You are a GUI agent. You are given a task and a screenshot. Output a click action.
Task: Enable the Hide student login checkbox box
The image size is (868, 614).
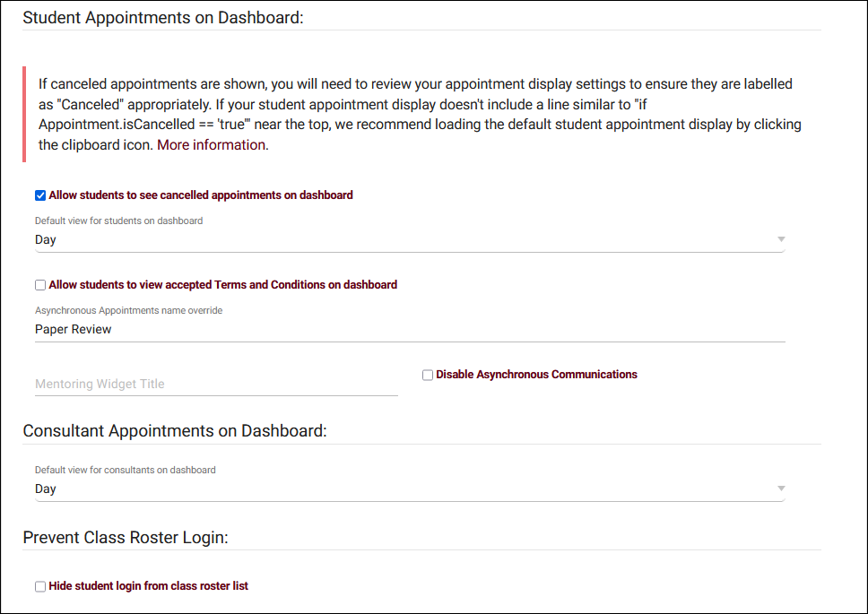pos(40,586)
